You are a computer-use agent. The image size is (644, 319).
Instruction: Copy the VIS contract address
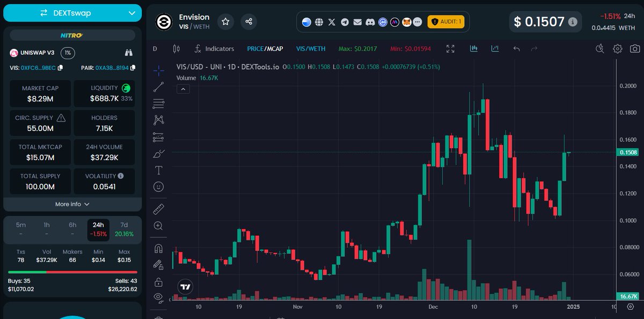60,68
